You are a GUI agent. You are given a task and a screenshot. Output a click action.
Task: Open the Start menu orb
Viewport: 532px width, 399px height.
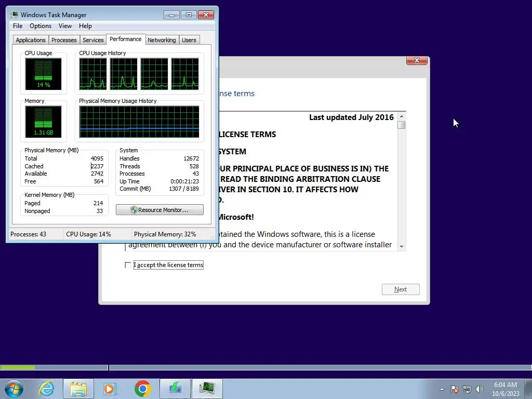coord(14,389)
